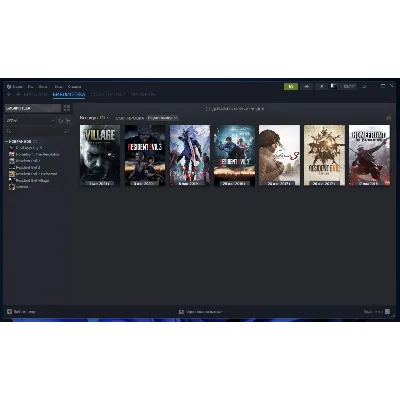400x400 pixels.
Task: Open the games type dropdown in the sidebar
Action: 30,121
